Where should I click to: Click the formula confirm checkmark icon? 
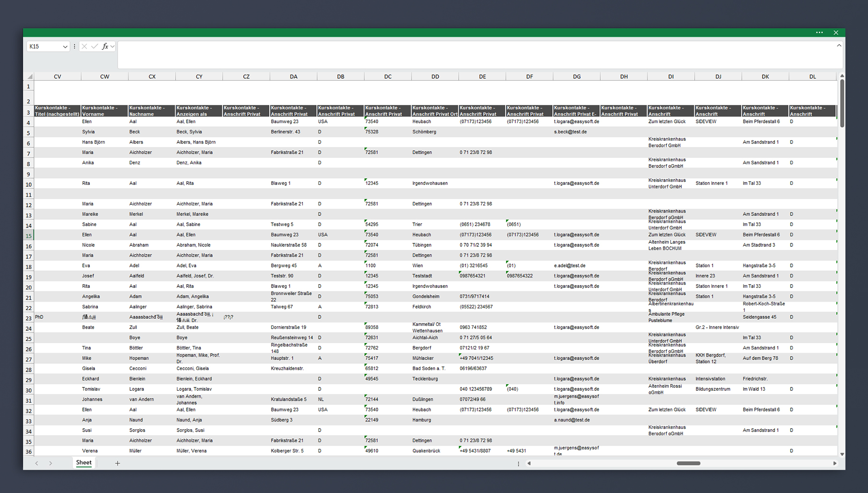tap(95, 47)
